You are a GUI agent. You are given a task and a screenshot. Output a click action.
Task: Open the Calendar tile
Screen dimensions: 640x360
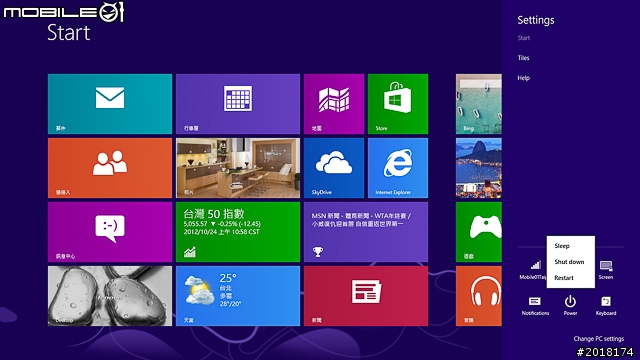238,104
